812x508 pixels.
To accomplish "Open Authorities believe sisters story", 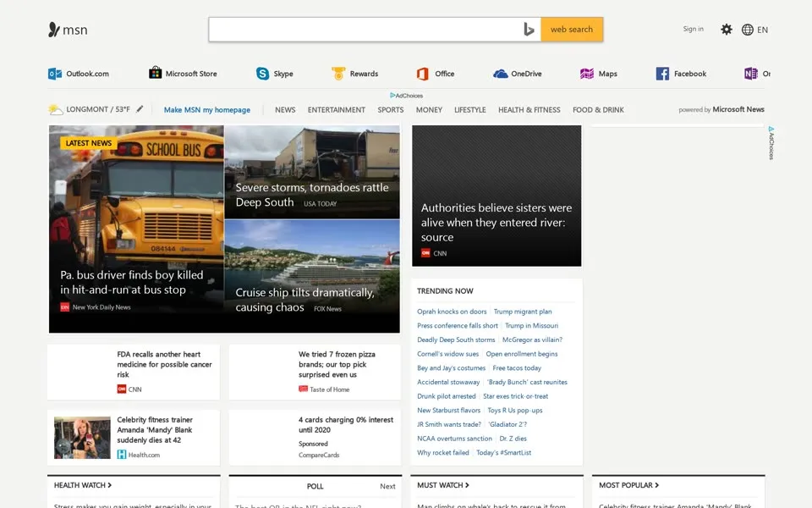I will pyautogui.click(x=497, y=196).
